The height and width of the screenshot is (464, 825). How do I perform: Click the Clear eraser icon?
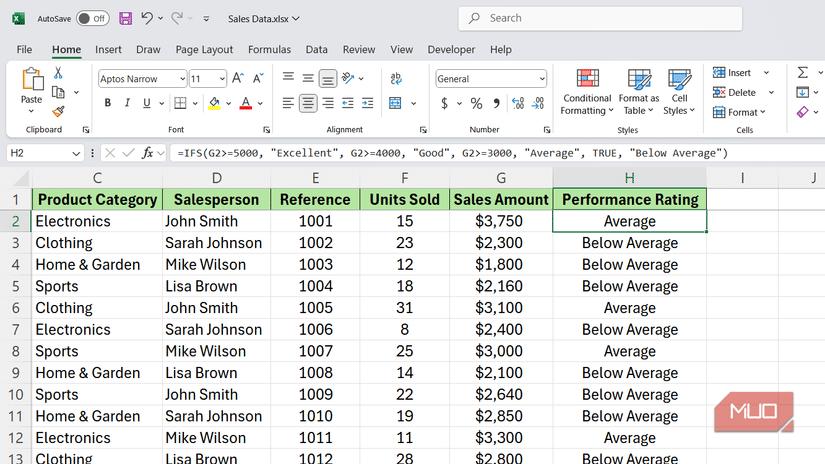pos(802,112)
